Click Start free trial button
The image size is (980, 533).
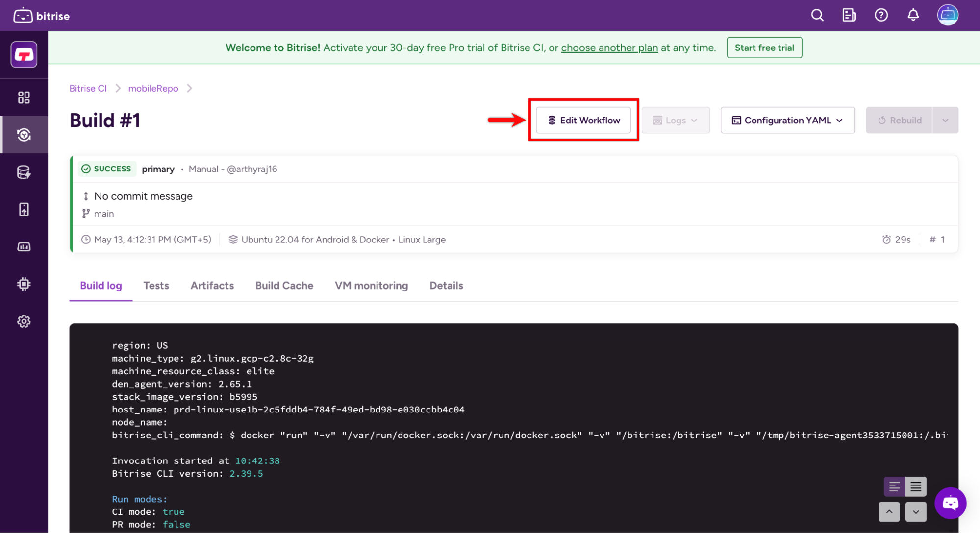point(764,48)
